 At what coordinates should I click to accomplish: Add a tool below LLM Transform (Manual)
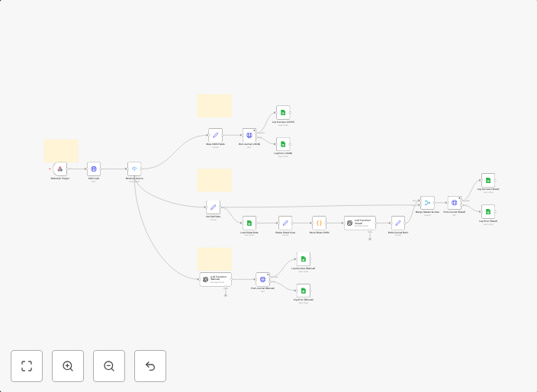coord(226,295)
